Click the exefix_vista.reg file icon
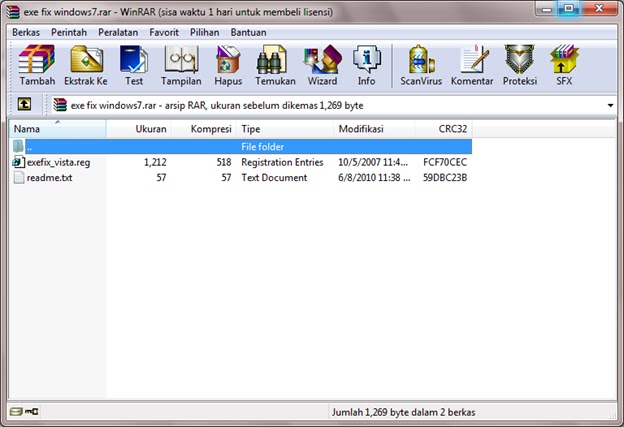Viewport: 624px width, 427px height. coord(18,162)
